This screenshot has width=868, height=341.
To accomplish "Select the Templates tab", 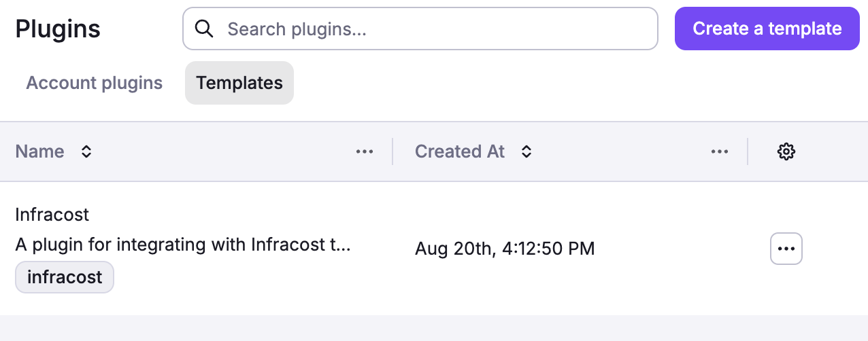I will coord(239,83).
